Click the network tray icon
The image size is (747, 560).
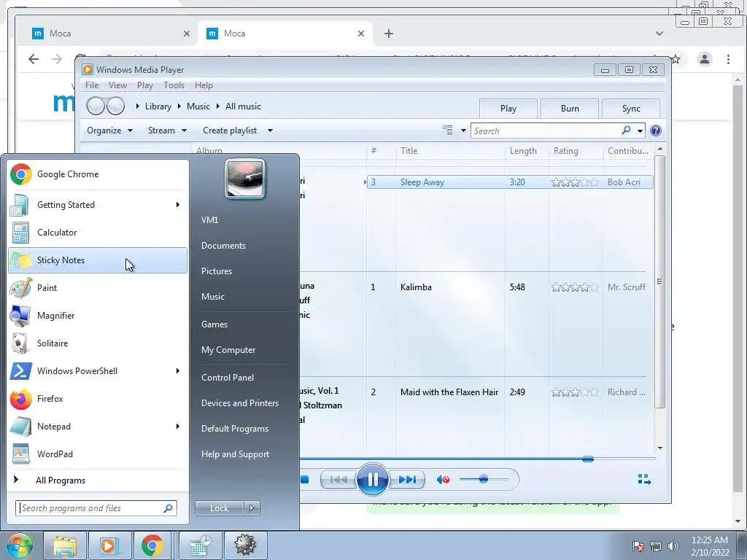pos(656,546)
